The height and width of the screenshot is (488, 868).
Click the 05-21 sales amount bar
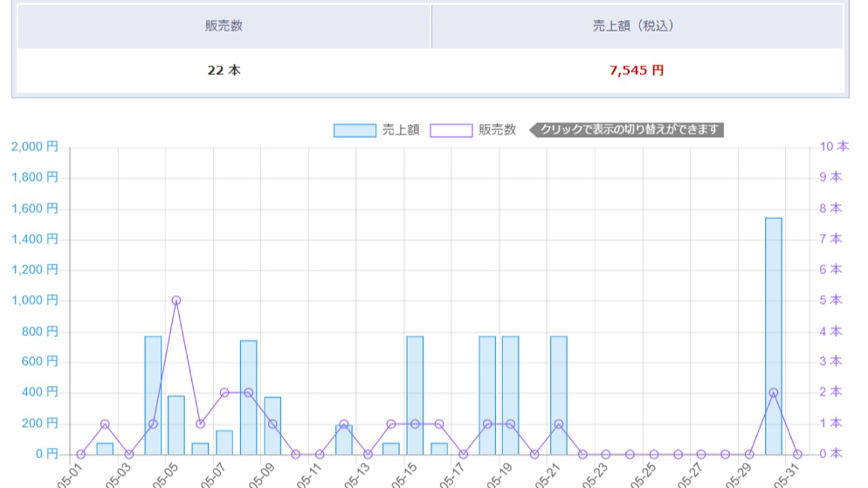(559, 395)
